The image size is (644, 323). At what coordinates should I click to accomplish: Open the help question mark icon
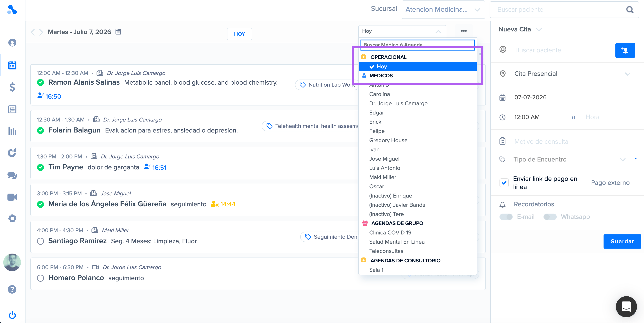pyautogui.click(x=12, y=290)
